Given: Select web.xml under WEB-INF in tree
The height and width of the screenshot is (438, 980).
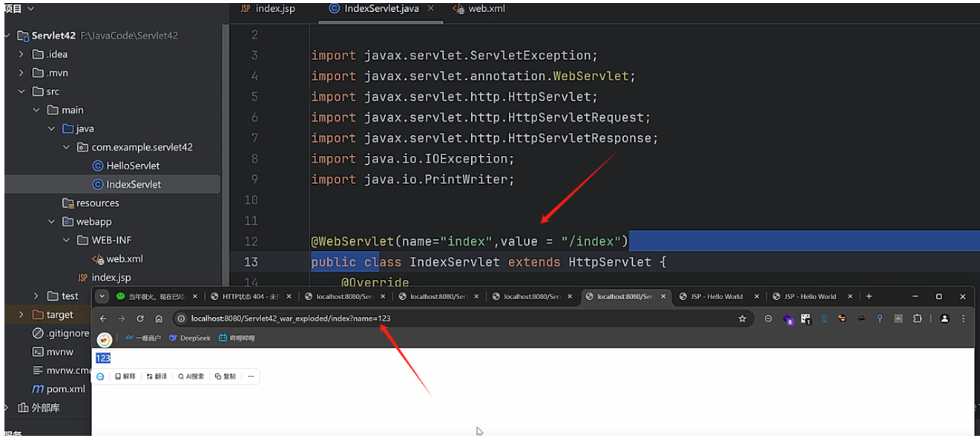Looking at the screenshot, I should point(117,259).
